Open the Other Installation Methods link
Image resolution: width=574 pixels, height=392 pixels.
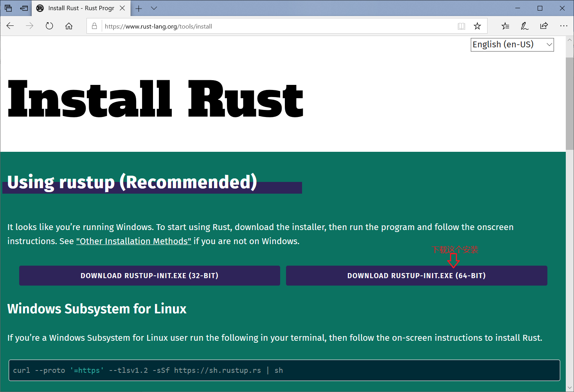tap(133, 241)
